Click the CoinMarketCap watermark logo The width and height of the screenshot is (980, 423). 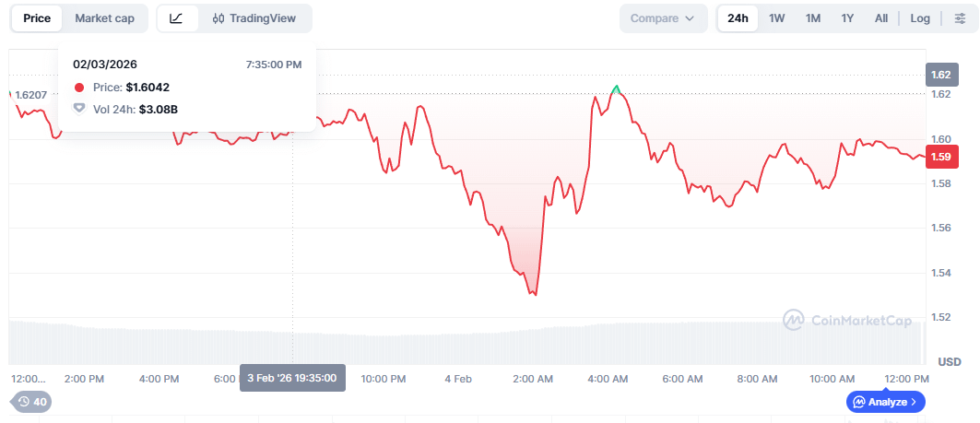847,320
